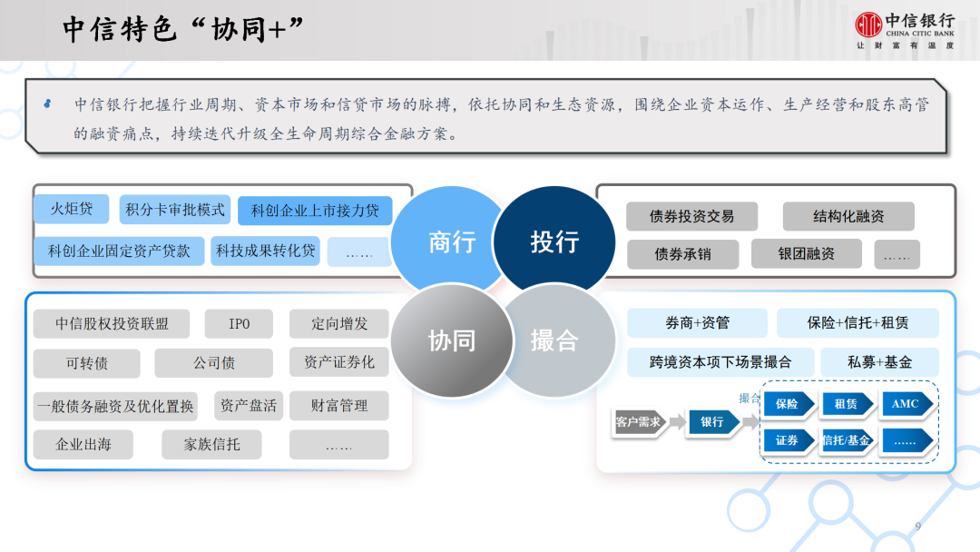This screenshot has width=980, height=552.
Task: Expand the 信托/基金 item
Action: 846,441
